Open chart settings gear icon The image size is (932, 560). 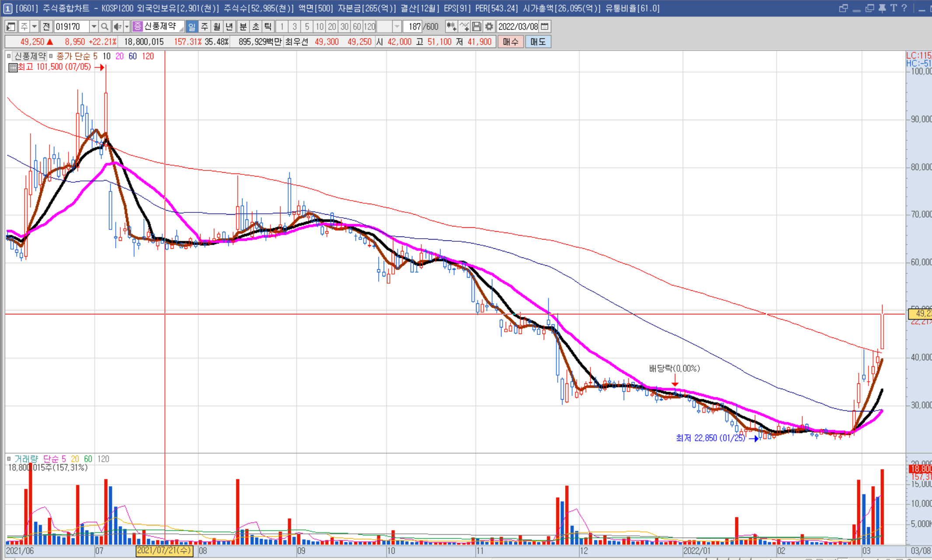coord(489,27)
